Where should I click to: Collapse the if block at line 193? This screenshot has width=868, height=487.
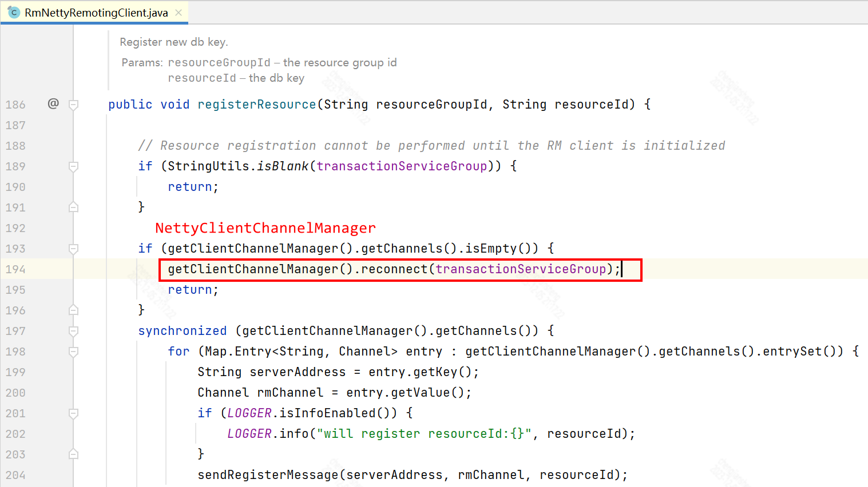73,249
